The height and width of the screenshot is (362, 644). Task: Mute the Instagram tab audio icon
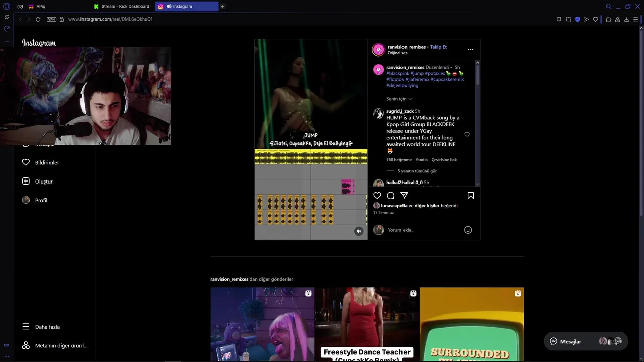[169, 6]
